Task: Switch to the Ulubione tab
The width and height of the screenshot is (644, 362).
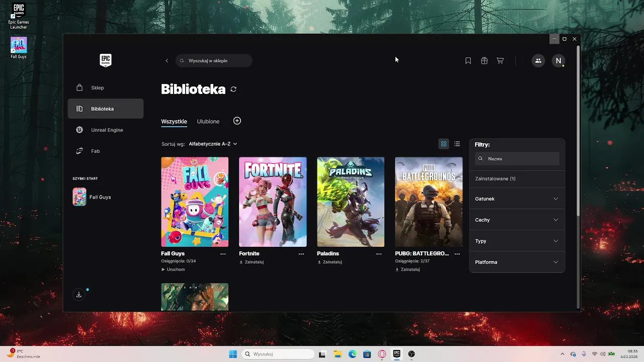Action: coord(208,122)
